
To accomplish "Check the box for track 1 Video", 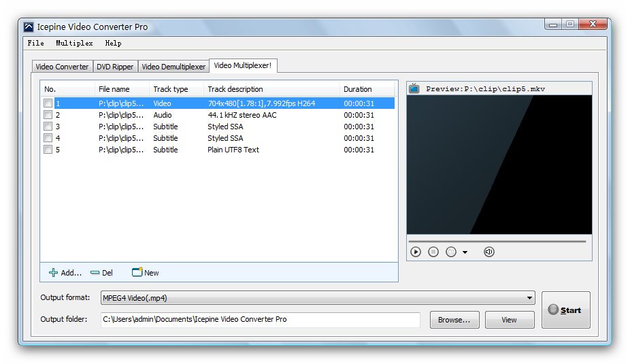I will click(48, 103).
